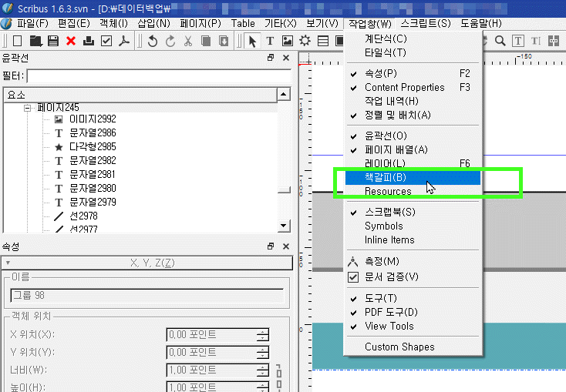Click outline list scroll up arrow
Image resolution: width=566 pixels, height=392 pixels.
click(284, 95)
